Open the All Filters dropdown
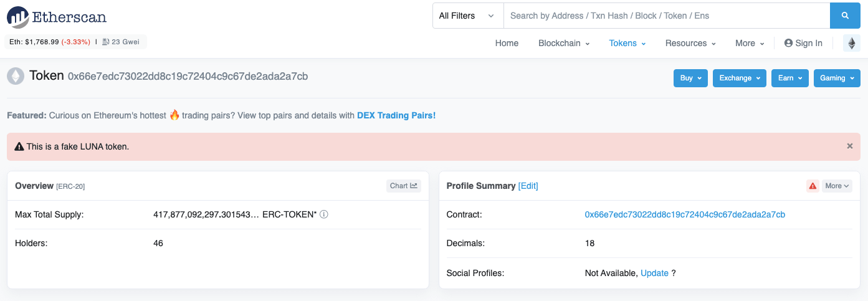 467,16
